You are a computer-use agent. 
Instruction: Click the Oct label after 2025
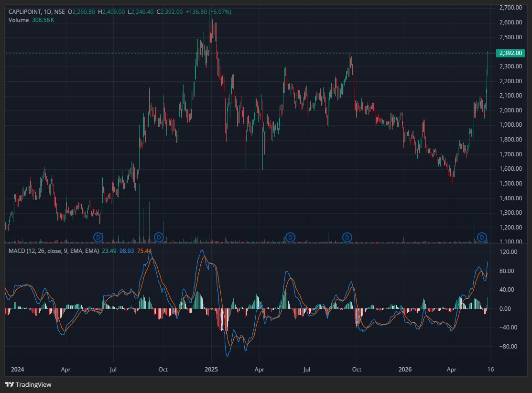pyautogui.click(x=357, y=369)
